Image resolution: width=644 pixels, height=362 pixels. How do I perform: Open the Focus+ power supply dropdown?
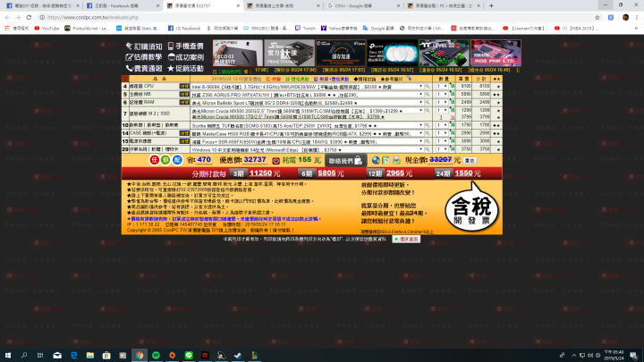307,141
